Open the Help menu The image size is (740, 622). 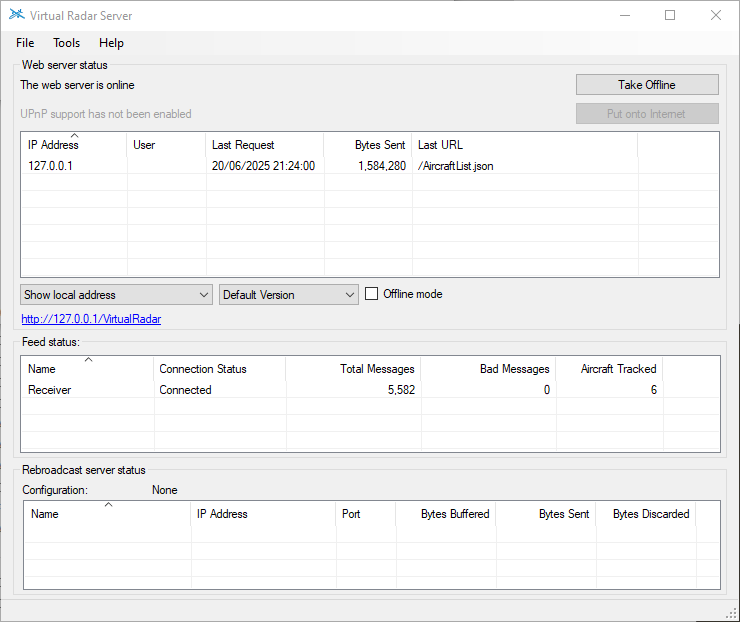pyautogui.click(x=111, y=43)
